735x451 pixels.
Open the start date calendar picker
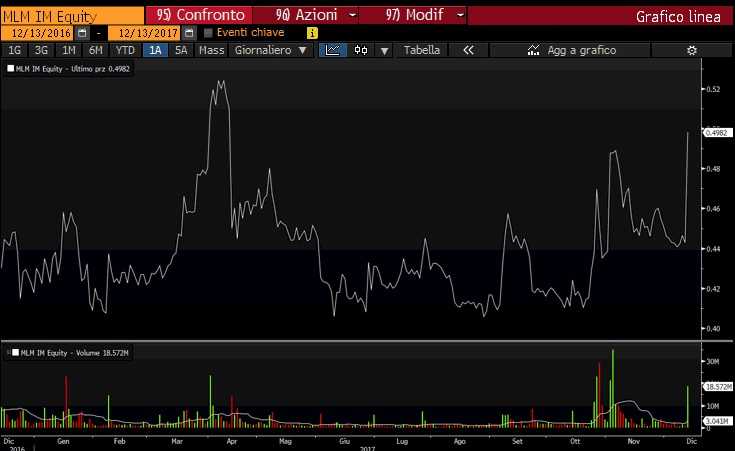[82, 33]
